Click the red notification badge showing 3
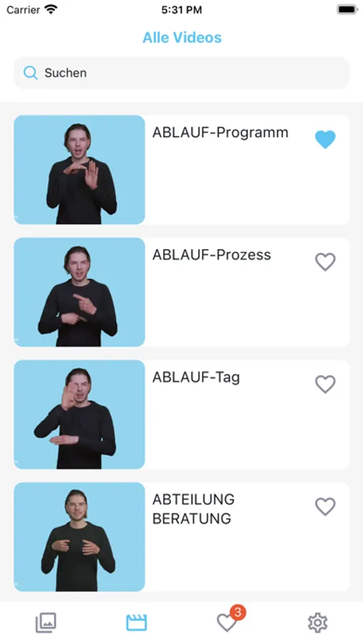The image size is (363, 644). 238,613
